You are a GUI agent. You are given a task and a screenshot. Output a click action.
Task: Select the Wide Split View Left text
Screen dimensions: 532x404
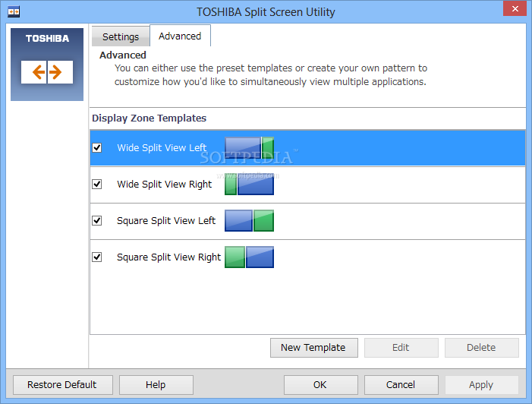coord(162,147)
